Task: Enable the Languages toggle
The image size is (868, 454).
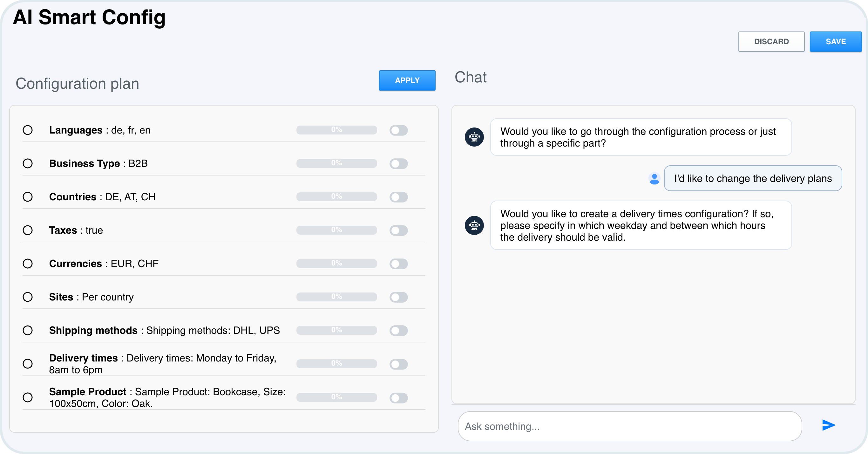Action: 399,130
